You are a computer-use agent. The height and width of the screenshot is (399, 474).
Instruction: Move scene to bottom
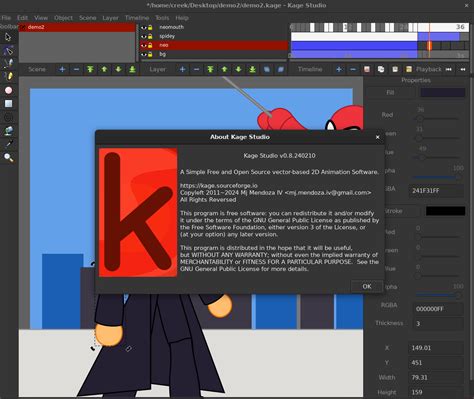(x=132, y=69)
